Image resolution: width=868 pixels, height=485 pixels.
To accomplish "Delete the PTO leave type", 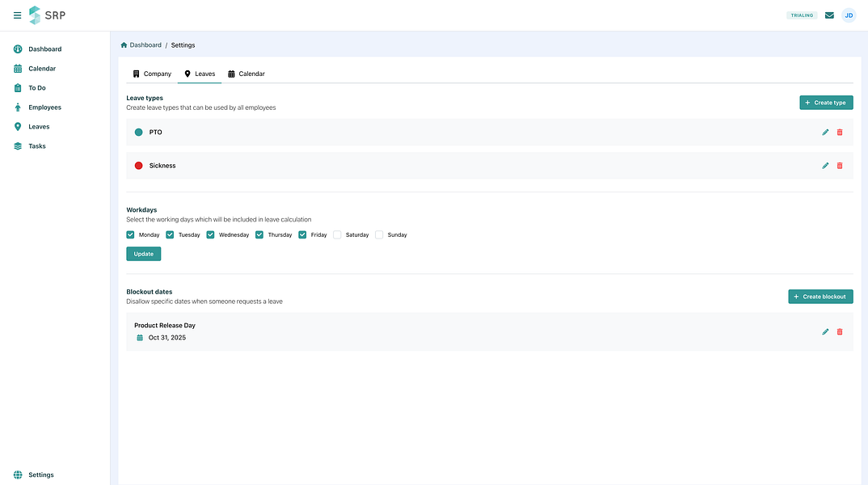I will tap(840, 133).
